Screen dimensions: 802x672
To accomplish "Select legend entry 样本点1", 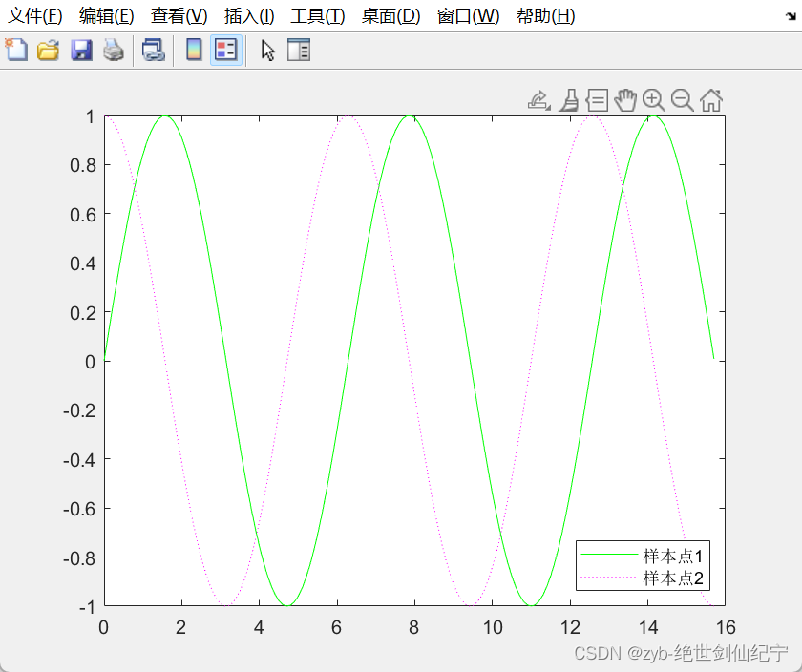I will tap(672, 556).
